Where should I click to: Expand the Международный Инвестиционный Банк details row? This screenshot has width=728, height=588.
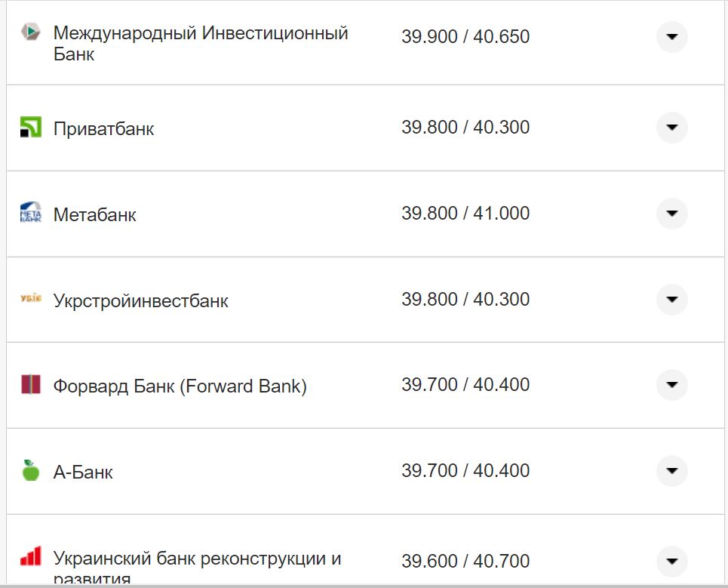[671, 37]
